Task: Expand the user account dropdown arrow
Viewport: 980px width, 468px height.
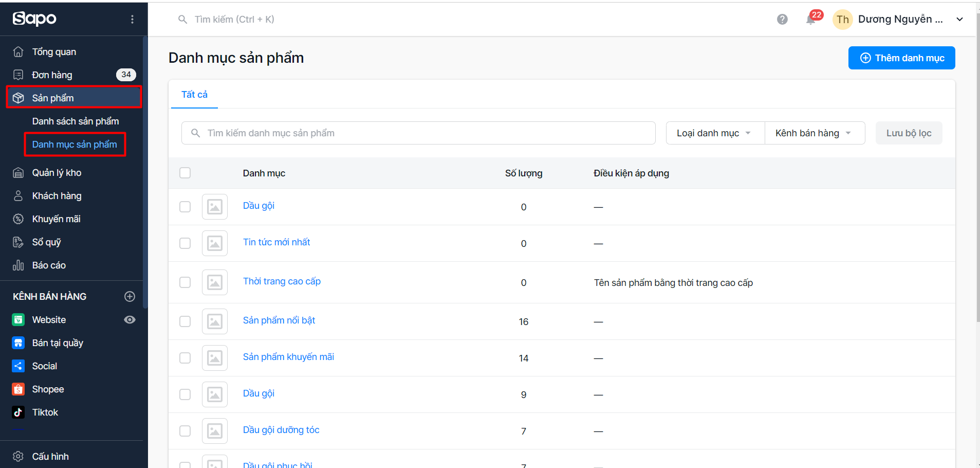Action: (x=959, y=20)
